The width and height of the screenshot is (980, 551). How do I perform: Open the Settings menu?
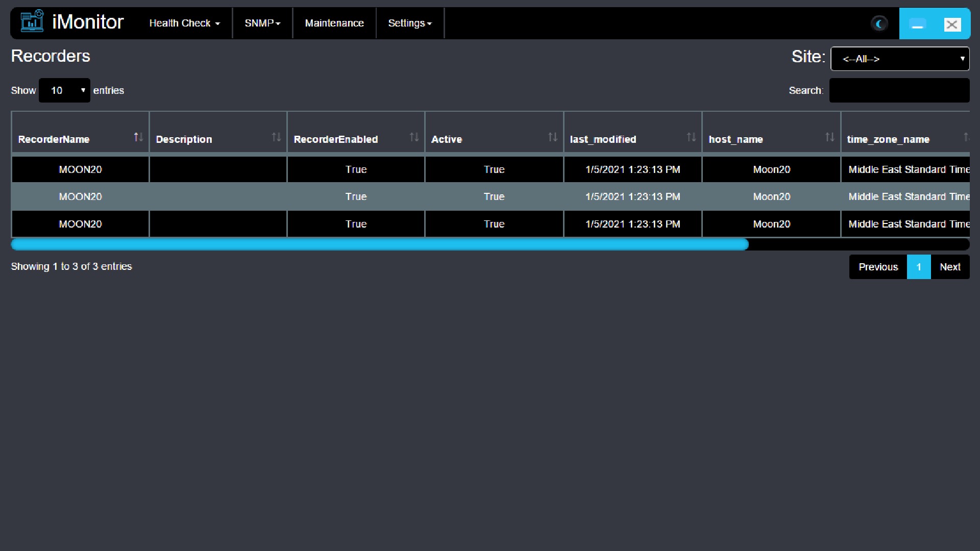click(410, 23)
